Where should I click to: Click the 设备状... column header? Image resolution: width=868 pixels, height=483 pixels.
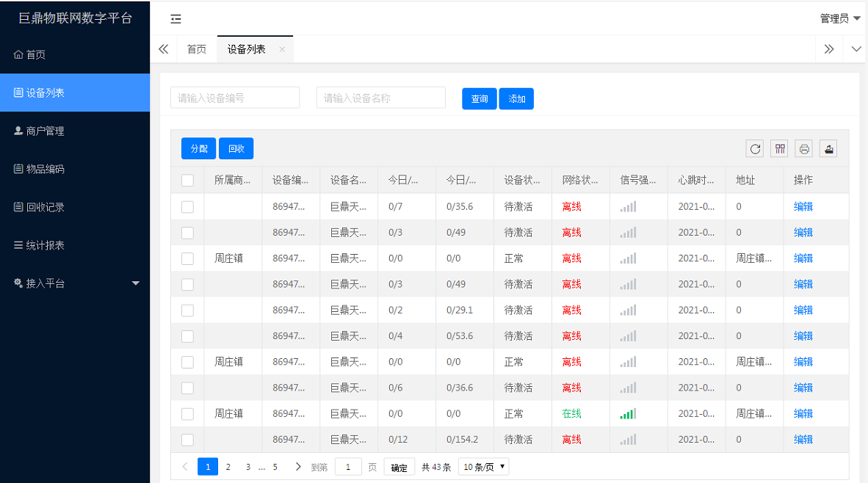coord(522,180)
